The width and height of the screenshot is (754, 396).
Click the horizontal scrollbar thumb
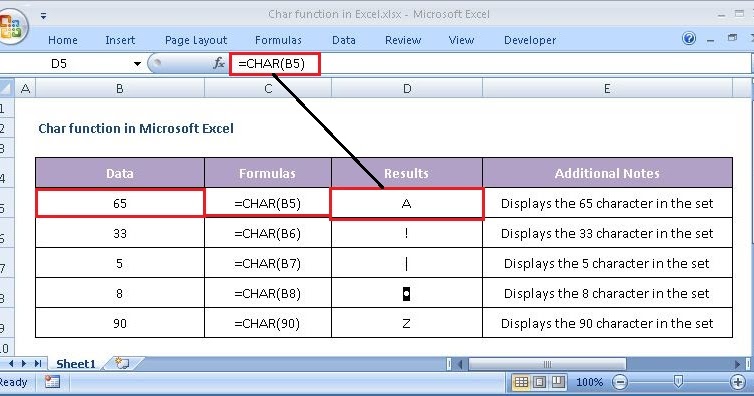click(x=547, y=364)
